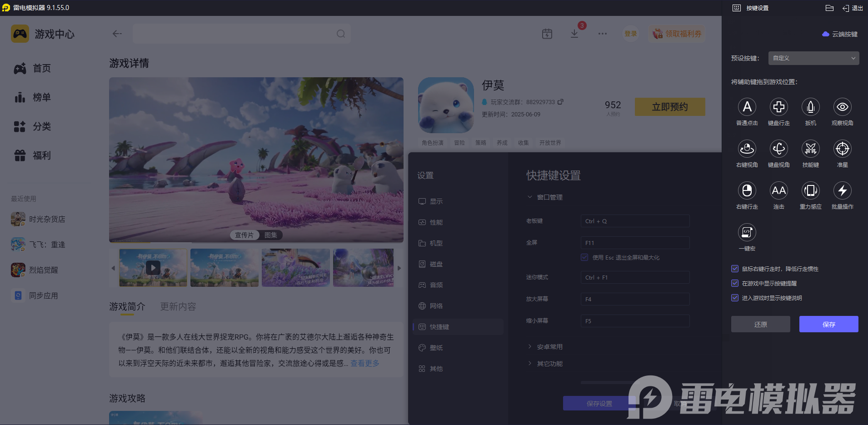868x425 pixels.
Task: Select the 右键视角 key icon
Action: point(747,149)
